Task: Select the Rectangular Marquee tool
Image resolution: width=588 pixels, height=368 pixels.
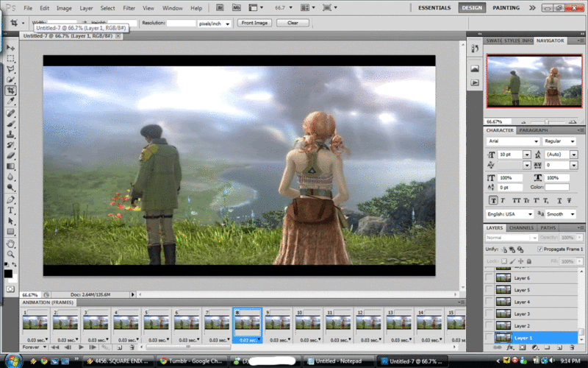Action: click(10, 59)
